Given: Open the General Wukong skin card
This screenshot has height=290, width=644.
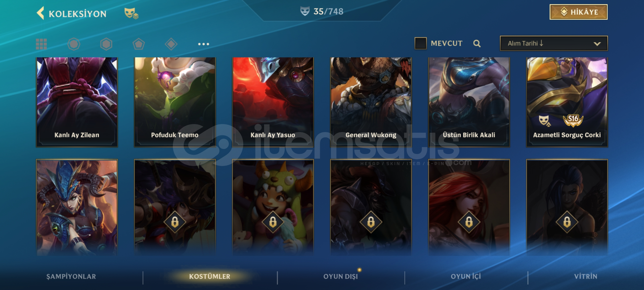Looking at the screenshot, I should tap(371, 102).
